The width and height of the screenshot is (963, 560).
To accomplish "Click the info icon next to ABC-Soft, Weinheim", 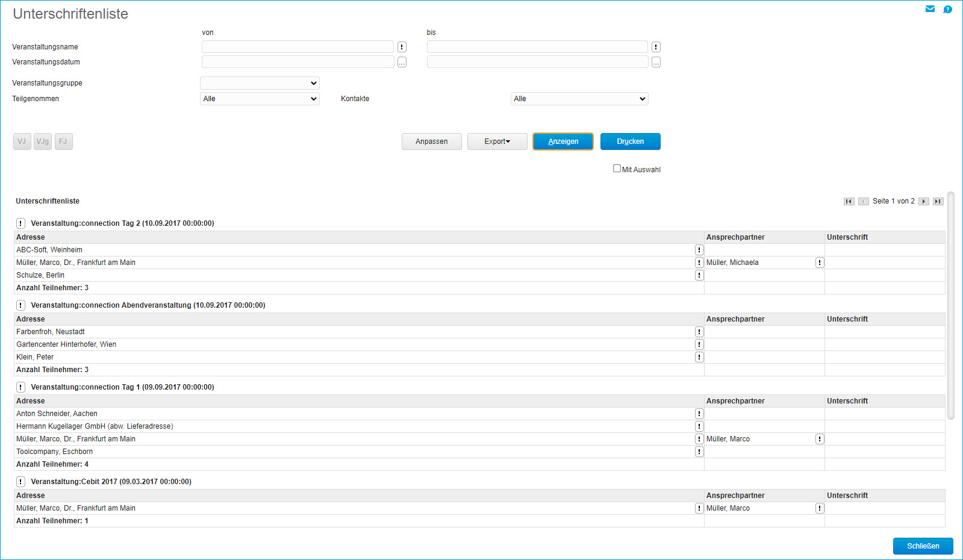I will (x=699, y=250).
